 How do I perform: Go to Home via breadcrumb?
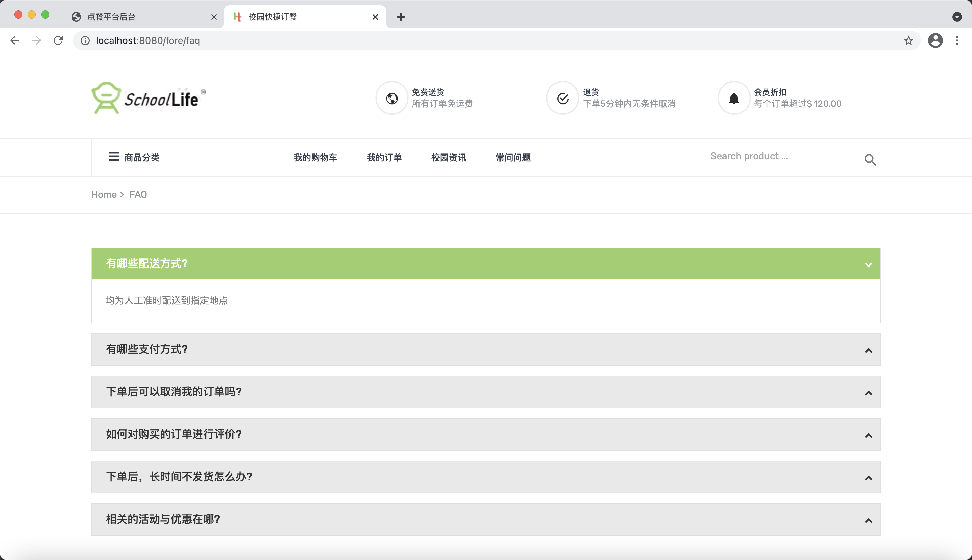(x=104, y=194)
